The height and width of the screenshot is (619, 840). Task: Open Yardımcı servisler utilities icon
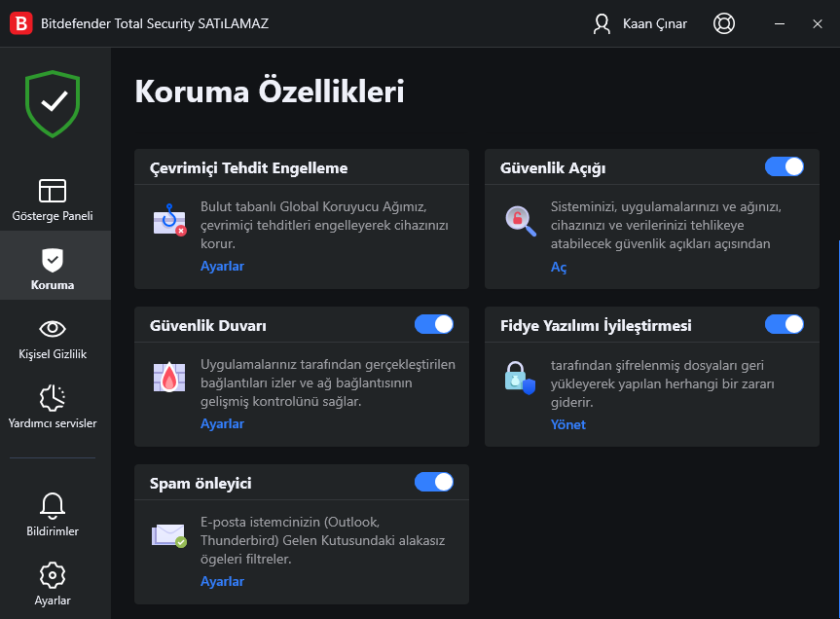click(53, 398)
